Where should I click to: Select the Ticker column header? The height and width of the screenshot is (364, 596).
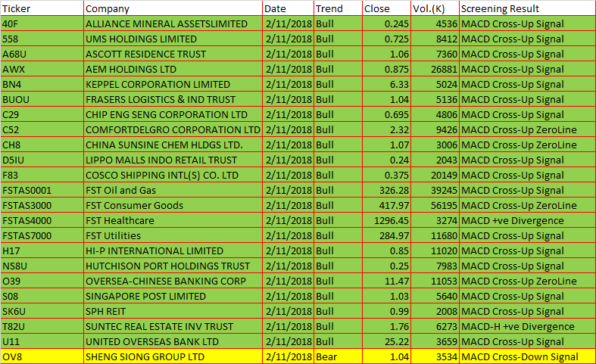click(x=42, y=8)
